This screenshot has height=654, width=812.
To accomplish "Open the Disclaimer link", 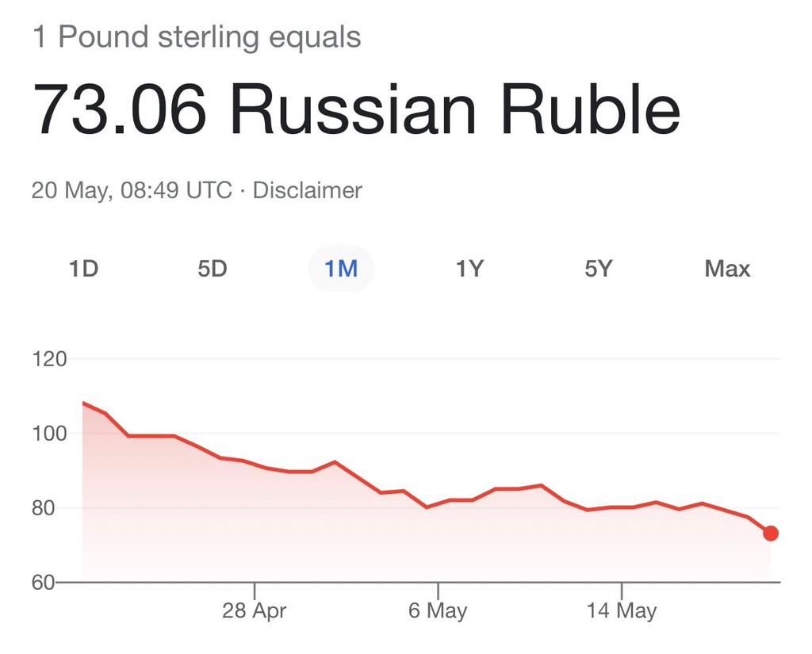I will [307, 190].
